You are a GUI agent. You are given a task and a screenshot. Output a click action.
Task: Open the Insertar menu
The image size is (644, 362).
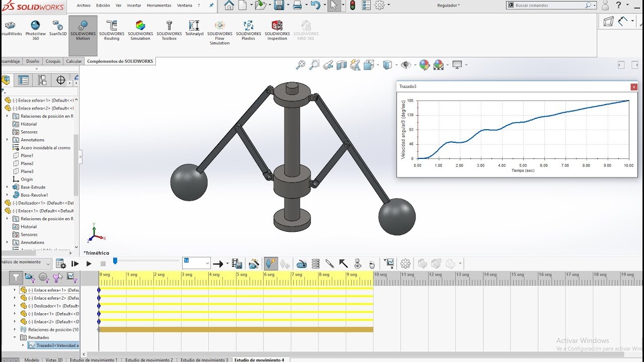coord(134,6)
